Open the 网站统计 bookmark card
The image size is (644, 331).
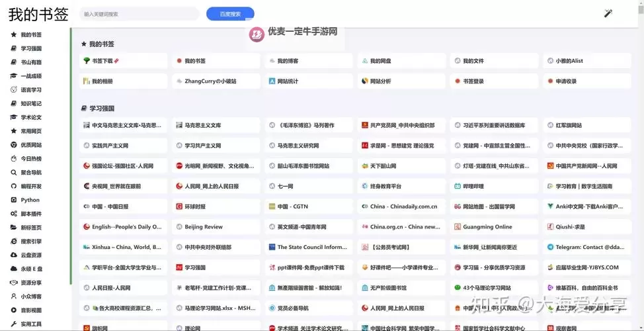pyautogui.click(x=309, y=81)
